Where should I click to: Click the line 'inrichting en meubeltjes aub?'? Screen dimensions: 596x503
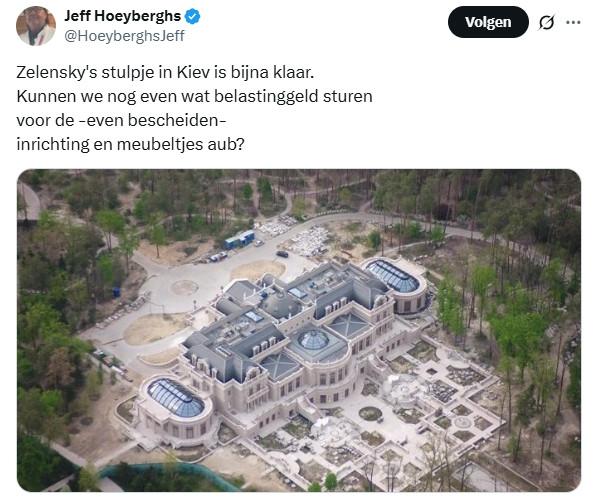[130, 144]
